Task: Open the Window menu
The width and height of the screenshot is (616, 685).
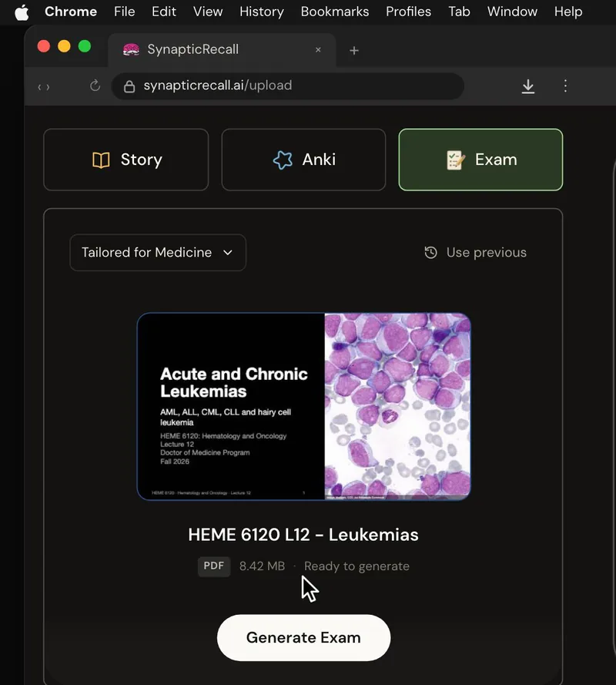Action: pos(512,12)
